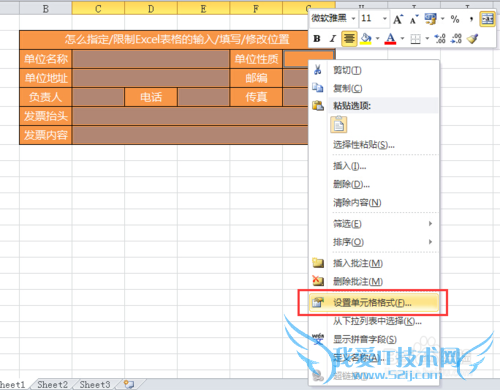This screenshot has width=500, height=390.
Task: Select the 邮编 label cell
Action: [x=256, y=78]
